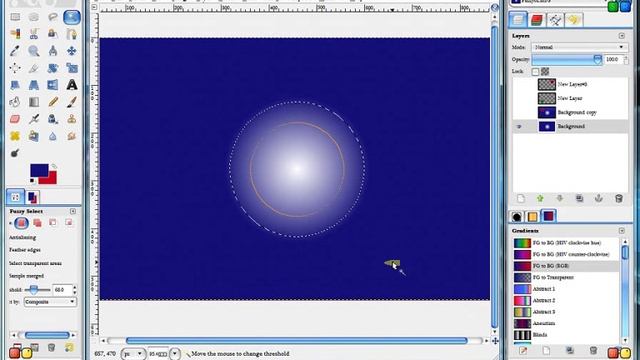
Task: Select the Select by Color tool
Action: point(15,34)
